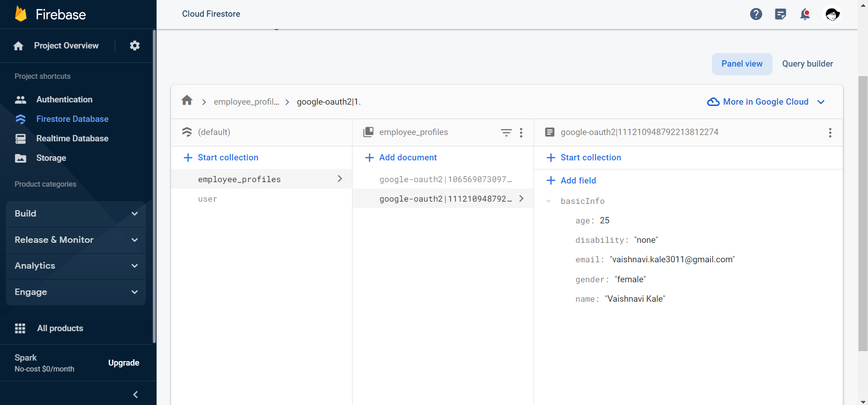This screenshot has width=868, height=405.
Task: Click the All products grid icon
Action: coord(20,328)
